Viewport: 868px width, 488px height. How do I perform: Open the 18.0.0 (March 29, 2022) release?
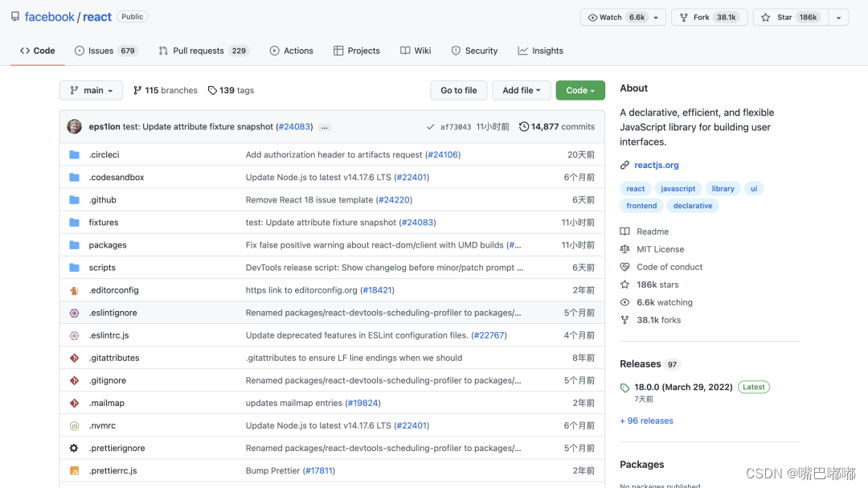(683, 388)
